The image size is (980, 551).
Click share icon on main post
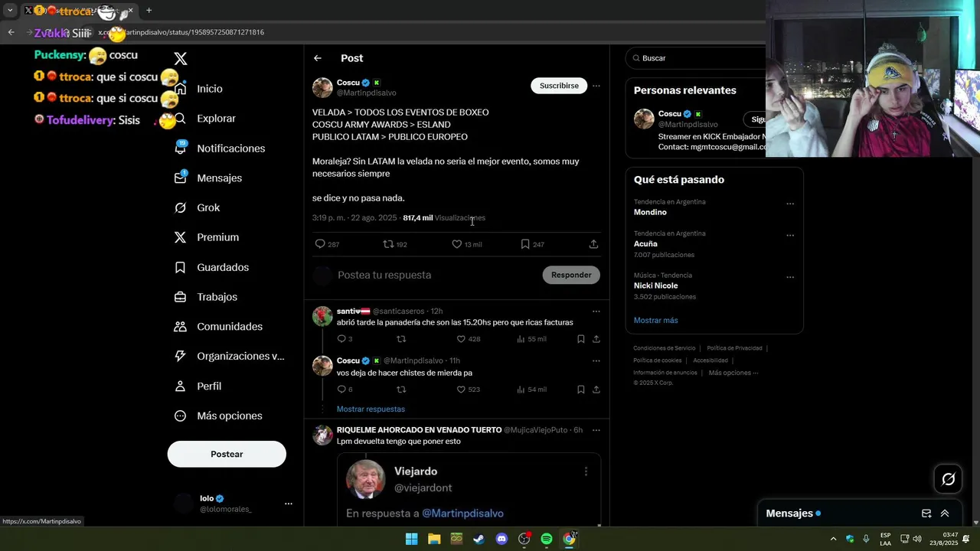point(593,244)
